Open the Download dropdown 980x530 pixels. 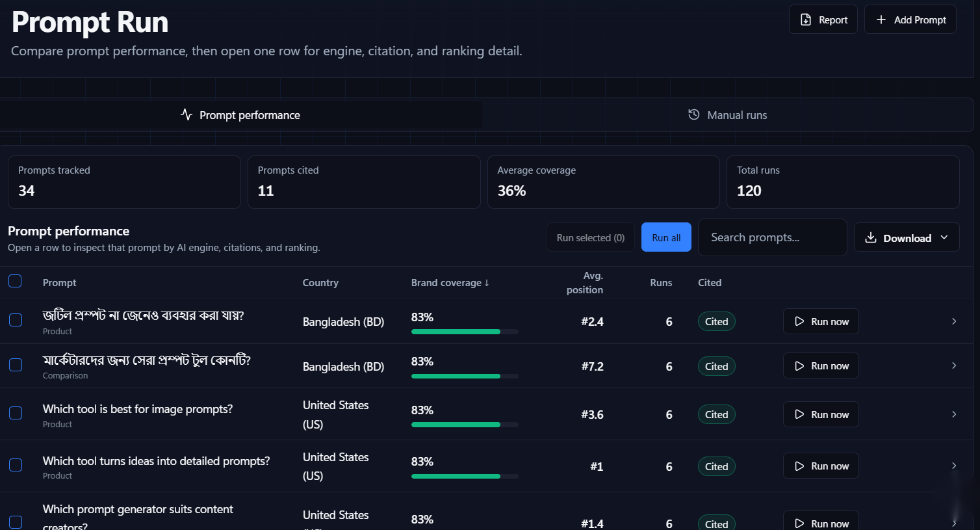(x=907, y=238)
